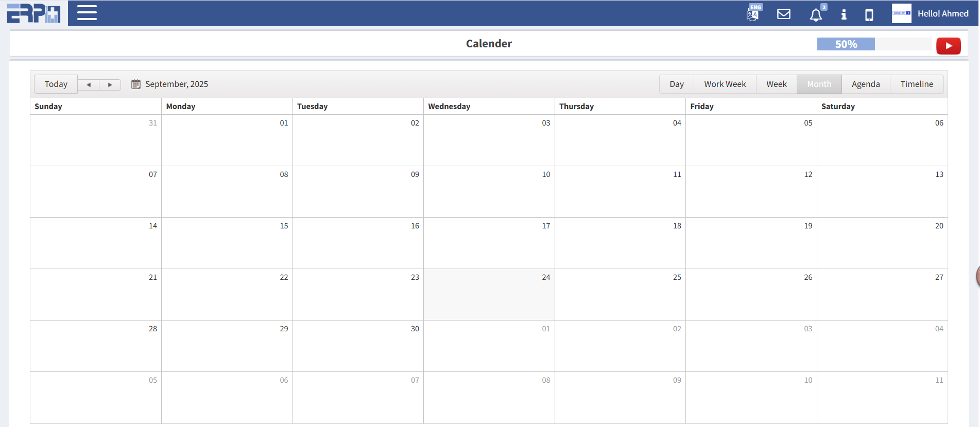The image size is (980, 427).
Task: Switch language with the ENG translate icon
Action: [753, 13]
